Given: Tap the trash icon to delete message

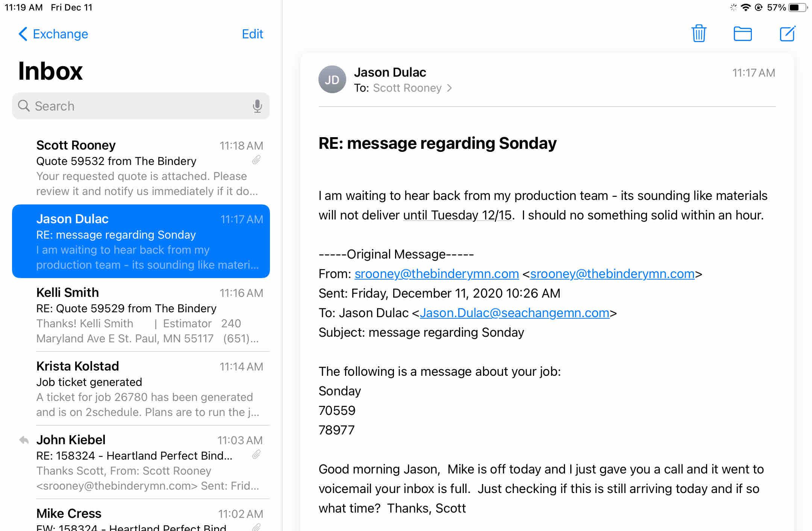Looking at the screenshot, I should pos(699,34).
